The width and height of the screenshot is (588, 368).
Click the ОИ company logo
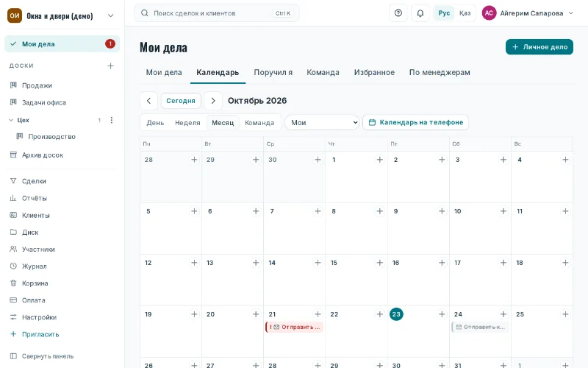point(15,15)
